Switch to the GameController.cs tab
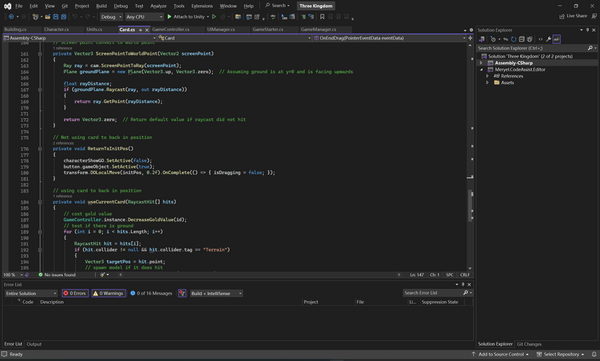Image resolution: width=600 pixels, height=361 pixels. click(x=171, y=29)
